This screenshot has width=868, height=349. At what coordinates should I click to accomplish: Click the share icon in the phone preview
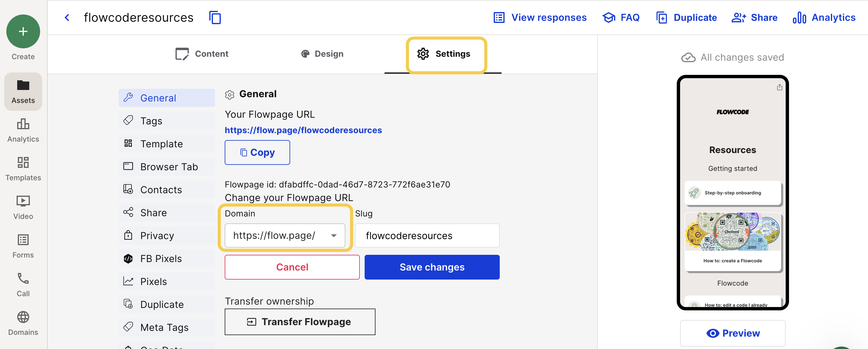point(779,87)
